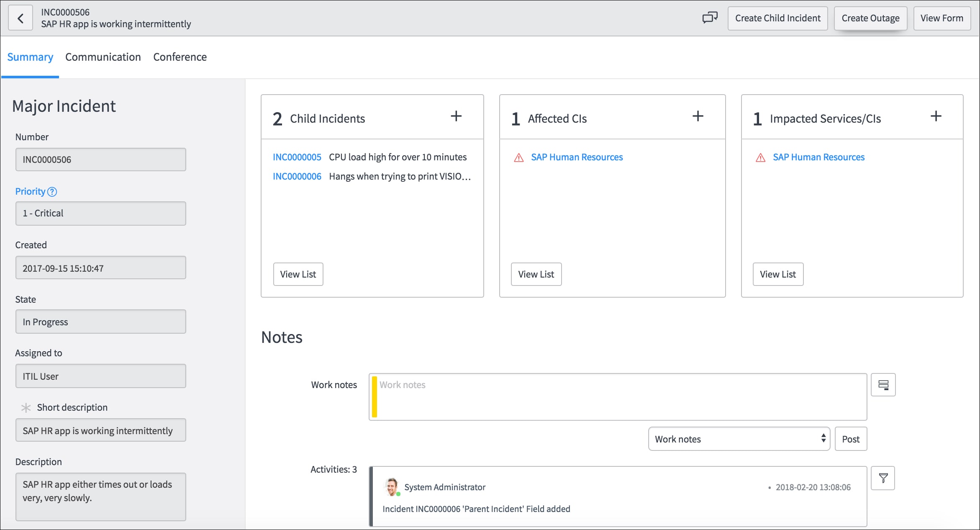
Task: Open SAP Human Resources under Impacted Services/CIs
Action: coord(819,157)
